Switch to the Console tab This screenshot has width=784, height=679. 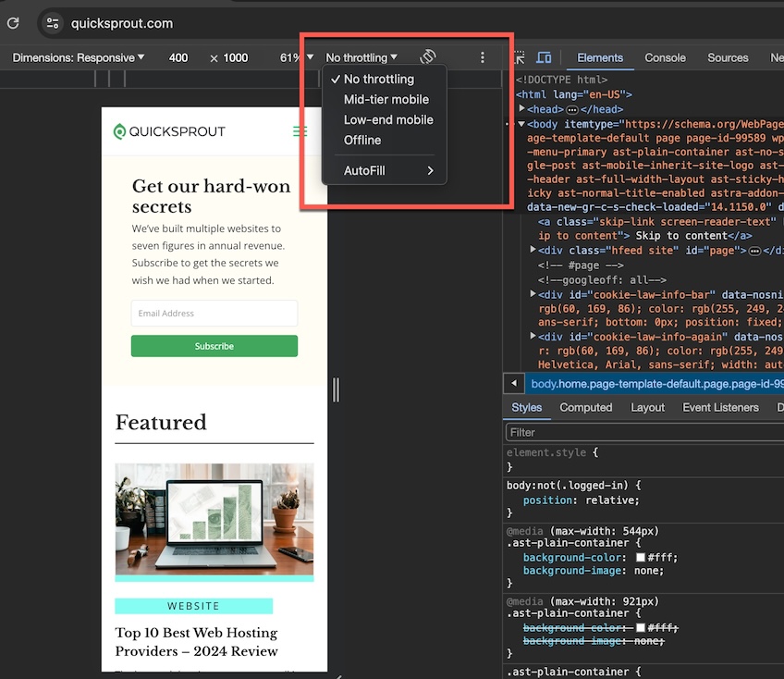pos(665,57)
